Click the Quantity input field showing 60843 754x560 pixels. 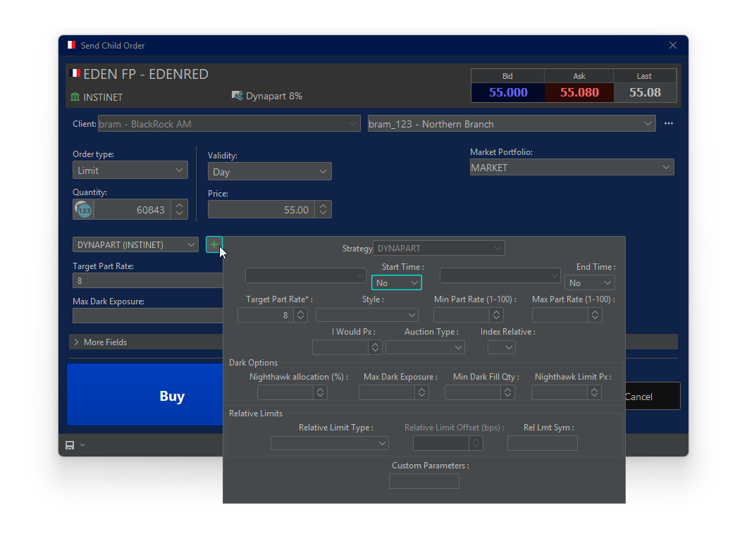click(132, 210)
